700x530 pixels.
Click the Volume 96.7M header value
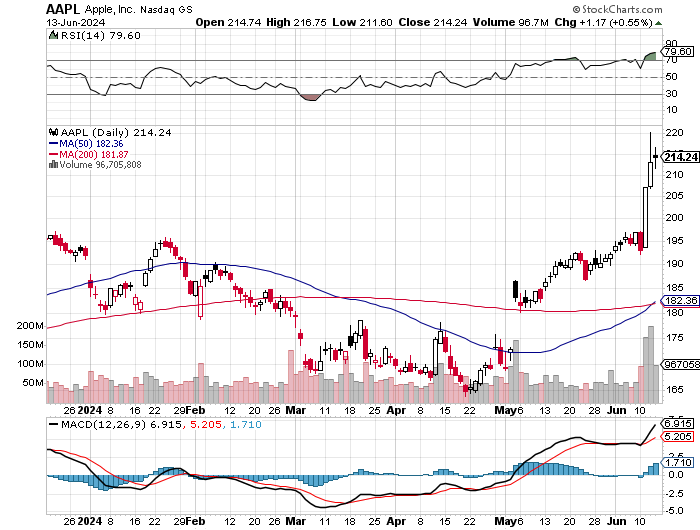point(511,22)
